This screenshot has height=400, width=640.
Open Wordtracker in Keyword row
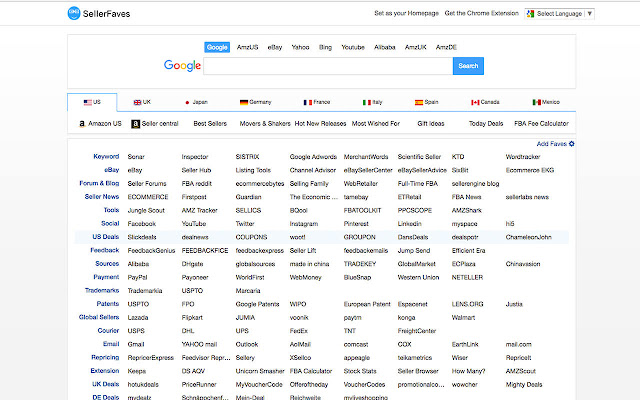tap(523, 157)
